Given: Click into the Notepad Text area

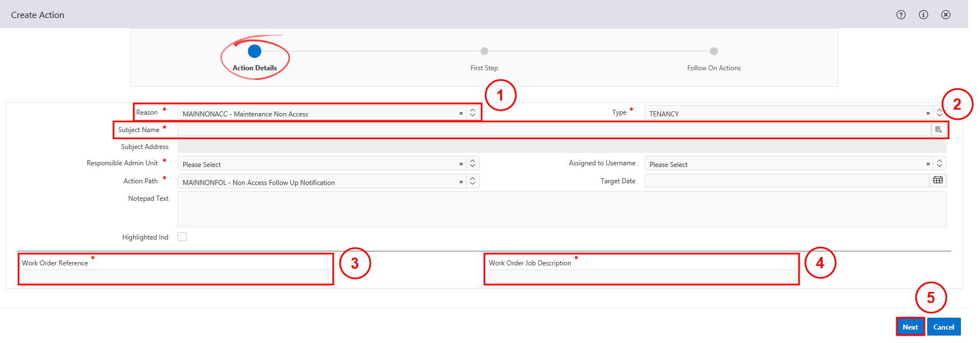Looking at the screenshot, I should (562, 209).
